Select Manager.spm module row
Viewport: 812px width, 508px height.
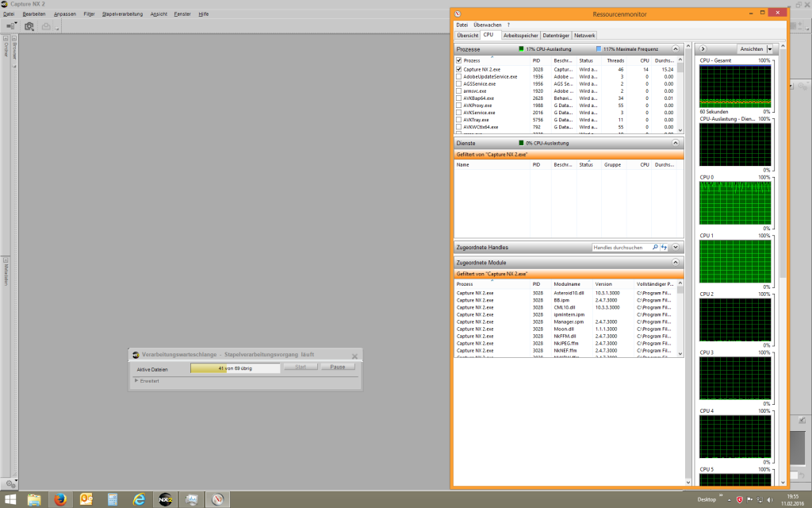click(565, 322)
